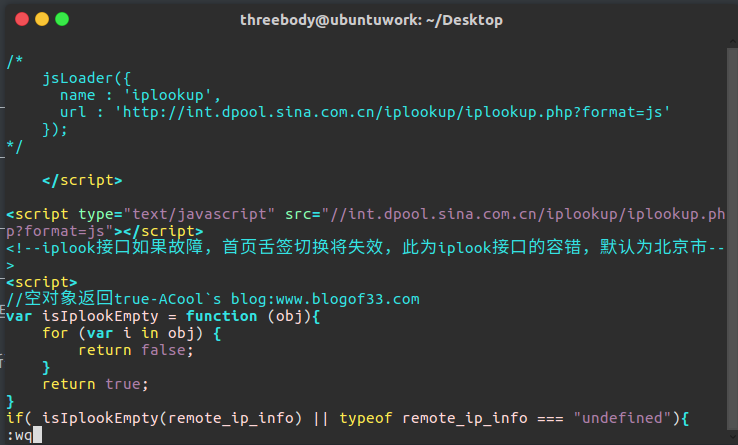Click the indented </script> closing tag
Image resolution: width=738 pixels, height=445 pixels.
click(x=82, y=180)
